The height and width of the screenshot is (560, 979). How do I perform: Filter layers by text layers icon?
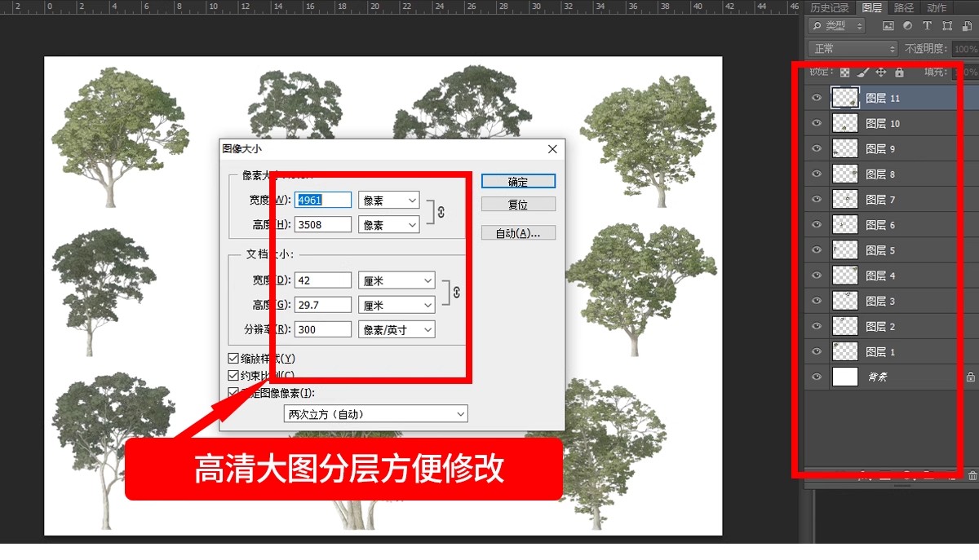point(927,25)
